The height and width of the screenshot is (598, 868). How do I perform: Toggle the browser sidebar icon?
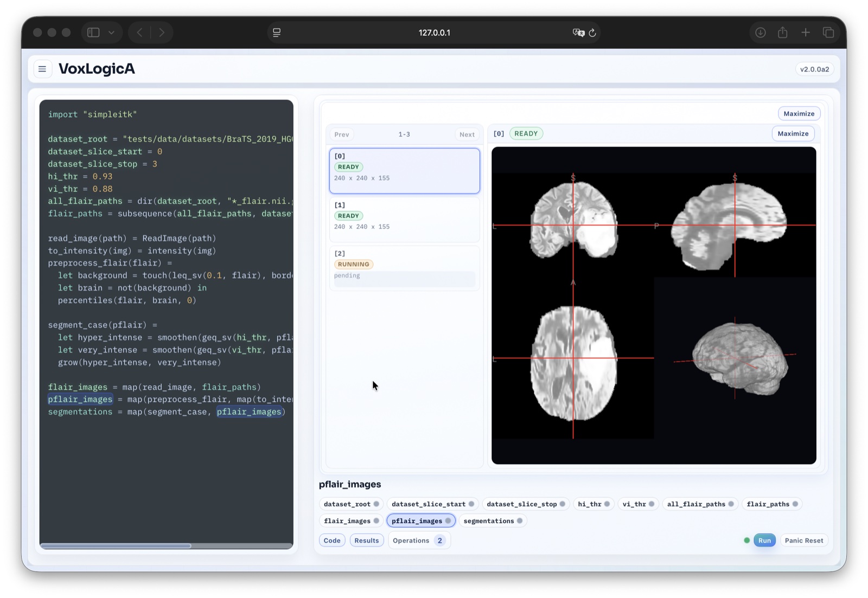[93, 33]
